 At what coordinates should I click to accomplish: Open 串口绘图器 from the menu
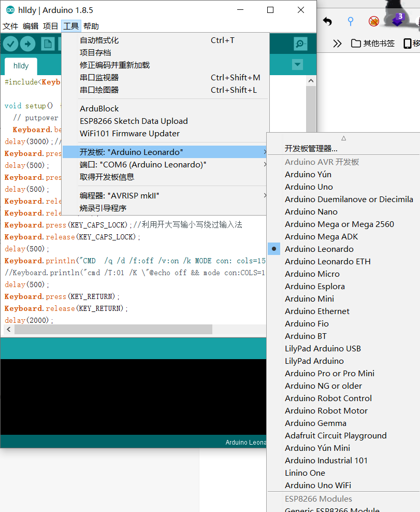click(x=165, y=90)
